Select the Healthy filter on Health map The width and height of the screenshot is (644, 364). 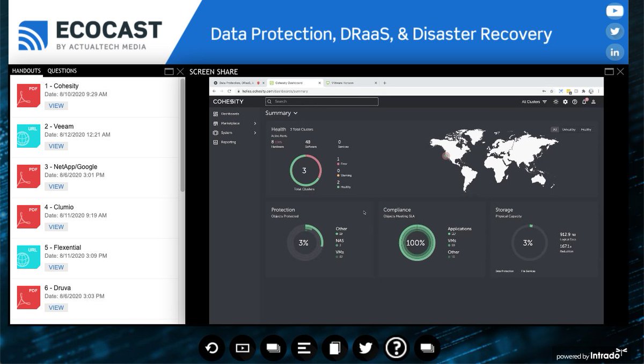586,129
